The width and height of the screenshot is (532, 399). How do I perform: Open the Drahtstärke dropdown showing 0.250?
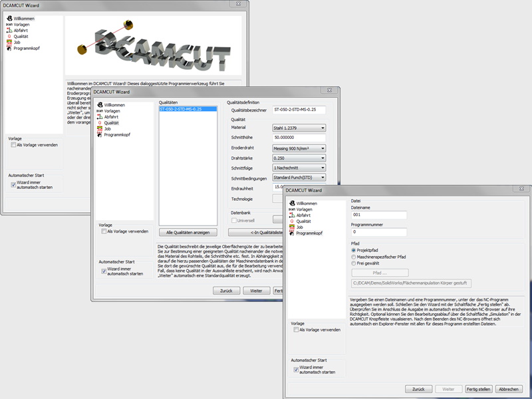pos(299,158)
